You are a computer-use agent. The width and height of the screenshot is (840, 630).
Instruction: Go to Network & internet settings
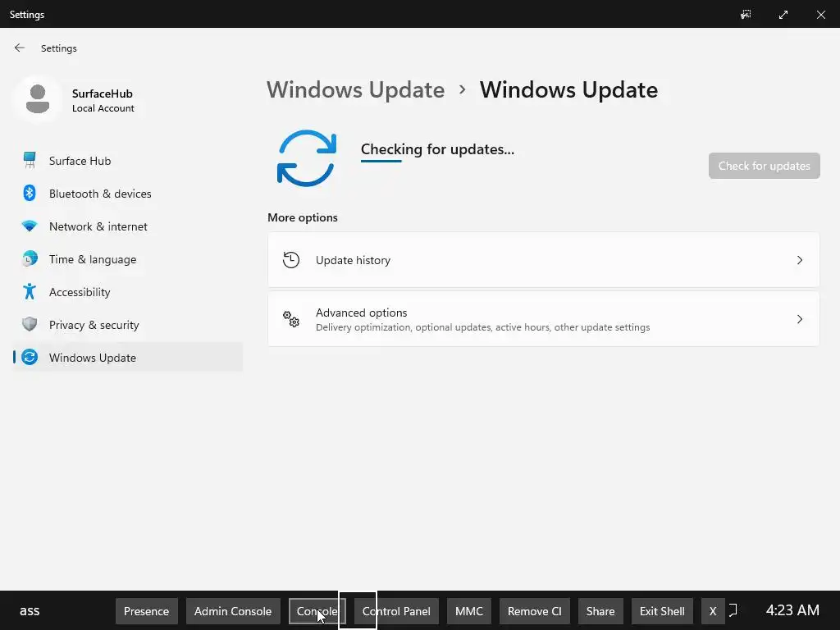click(127, 226)
